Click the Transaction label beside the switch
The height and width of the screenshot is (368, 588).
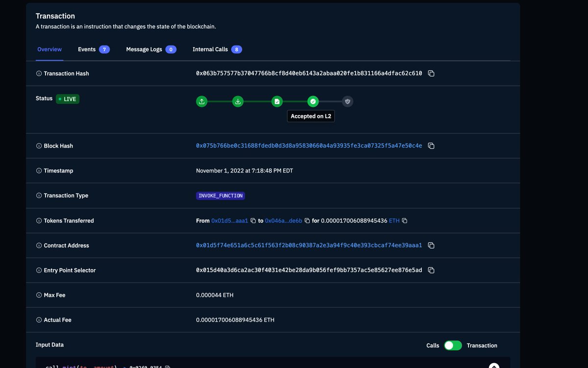[482, 345]
